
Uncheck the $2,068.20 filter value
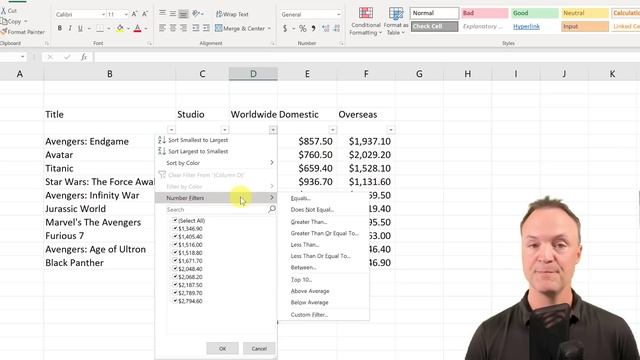(x=175, y=277)
